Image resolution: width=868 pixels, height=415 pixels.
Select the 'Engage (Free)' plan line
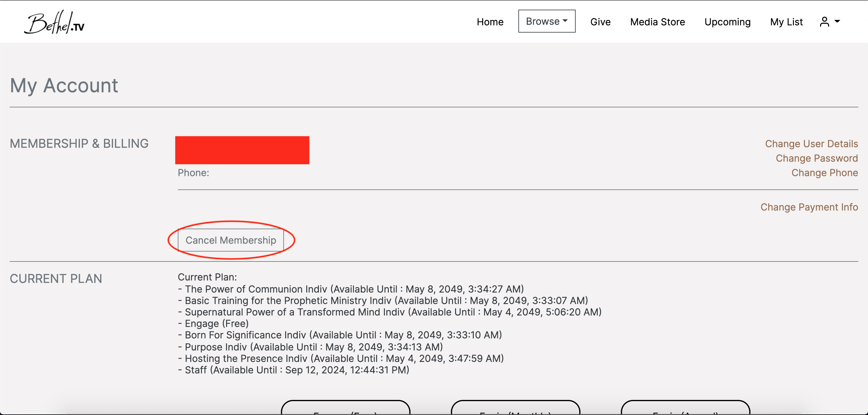pyautogui.click(x=213, y=323)
